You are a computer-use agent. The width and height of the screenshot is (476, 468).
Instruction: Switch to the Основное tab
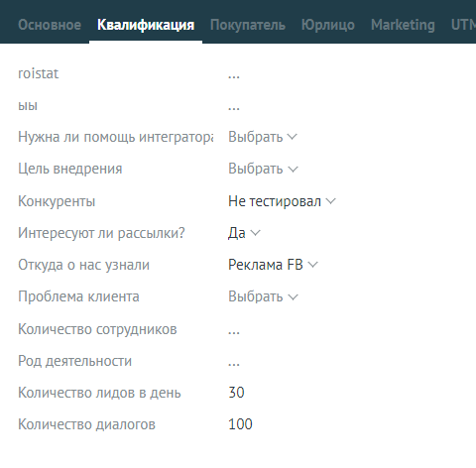pos(50,25)
